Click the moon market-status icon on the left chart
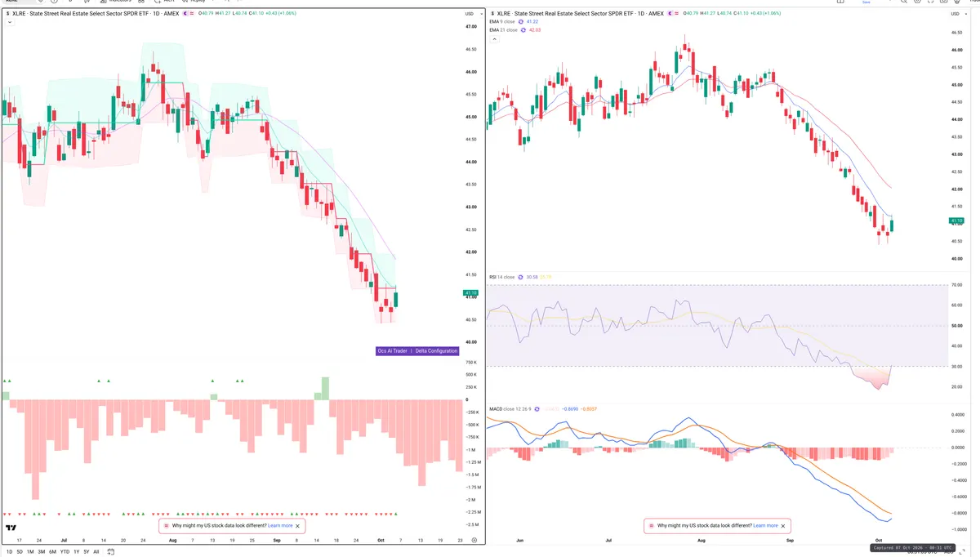Screen dimensions: 980x557 (x=184, y=14)
